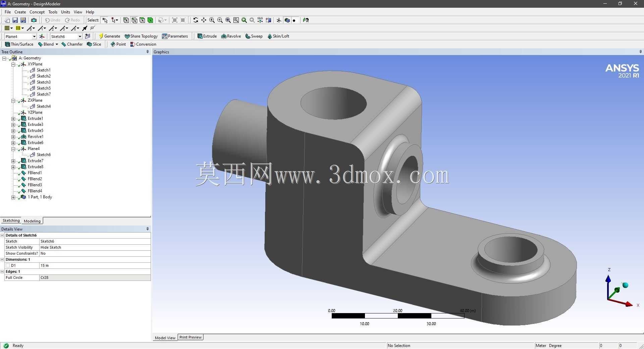
Task: Switch to the Sketching tab
Action: 11,220
